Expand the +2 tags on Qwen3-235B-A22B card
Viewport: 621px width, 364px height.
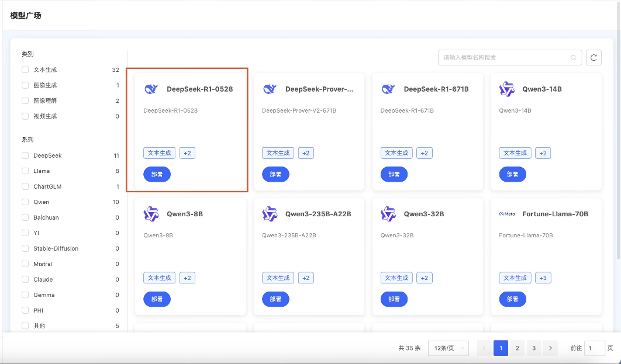point(306,278)
